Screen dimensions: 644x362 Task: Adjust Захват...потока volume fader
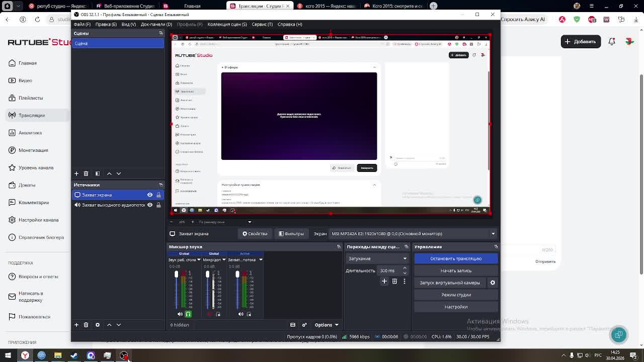[237, 275]
